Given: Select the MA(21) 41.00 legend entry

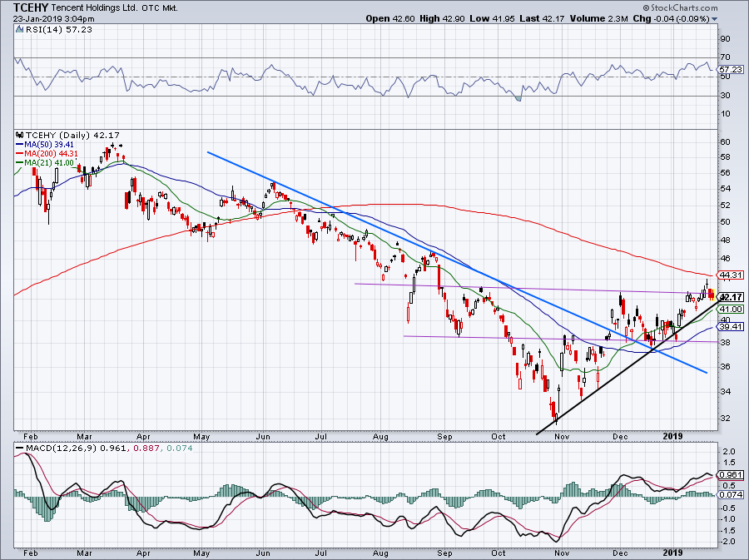Looking at the screenshot, I should click(44, 163).
